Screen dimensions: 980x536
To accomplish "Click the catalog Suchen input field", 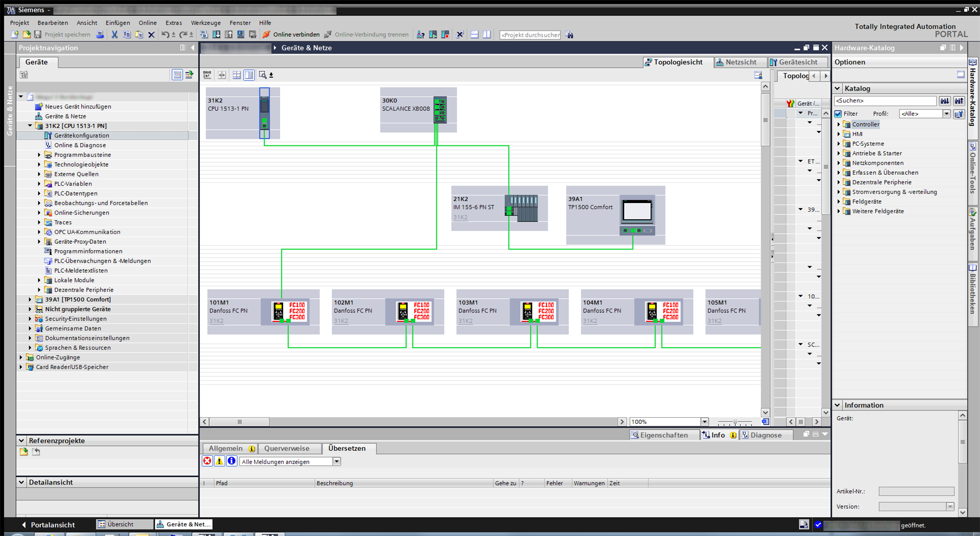I will point(885,101).
